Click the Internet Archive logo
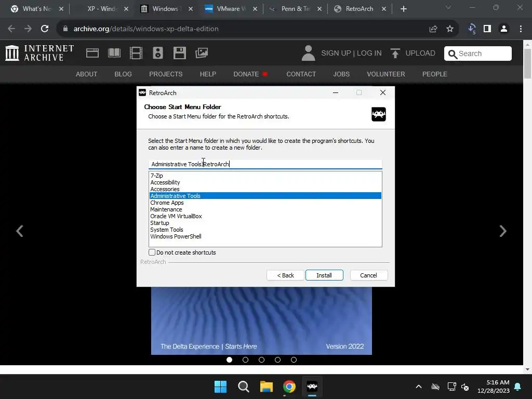This screenshot has height=399, width=532. pyautogui.click(x=39, y=53)
